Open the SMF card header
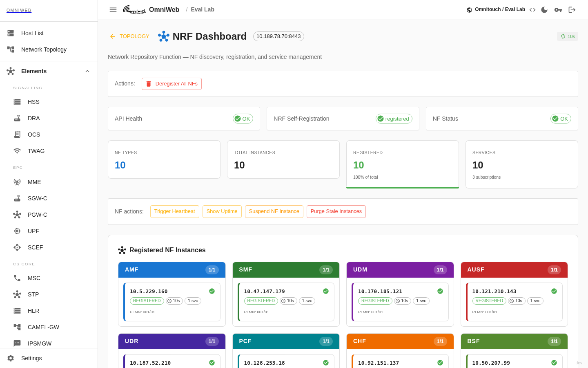 pyautogui.click(x=286, y=270)
